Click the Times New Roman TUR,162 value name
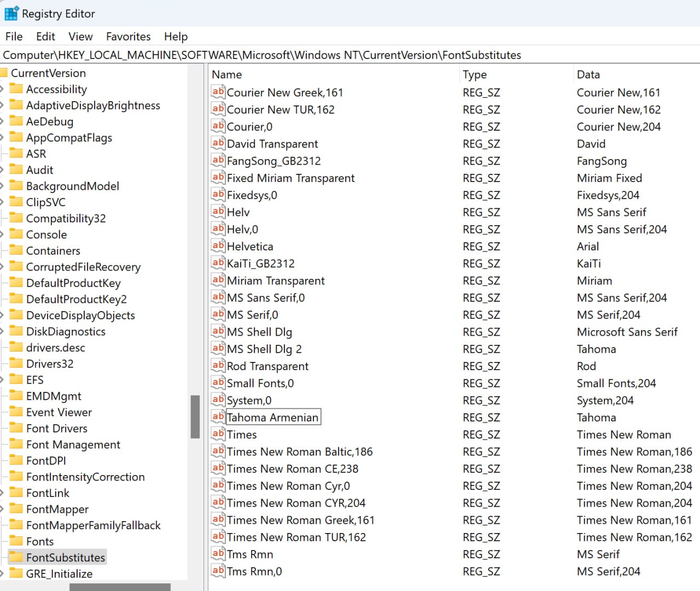The image size is (700, 591). coord(296,537)
